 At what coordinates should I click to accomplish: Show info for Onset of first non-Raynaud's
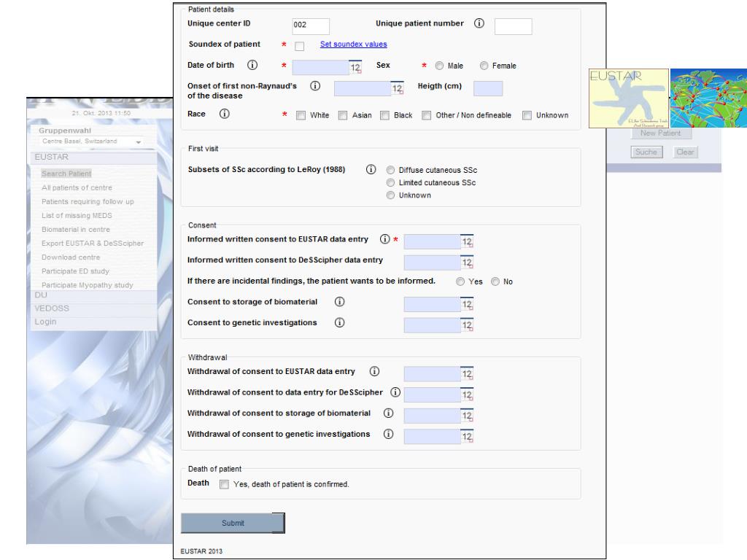315,86
